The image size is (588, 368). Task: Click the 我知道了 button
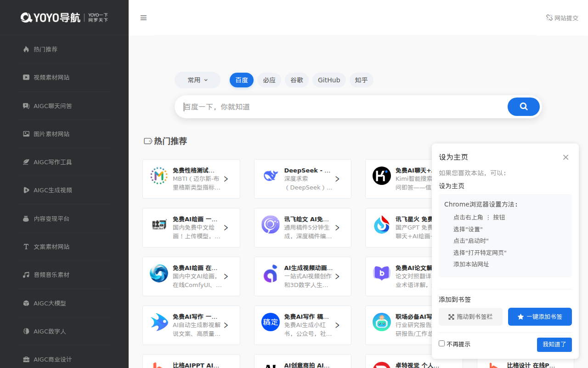pyautogui.click(x=554, y=345)
